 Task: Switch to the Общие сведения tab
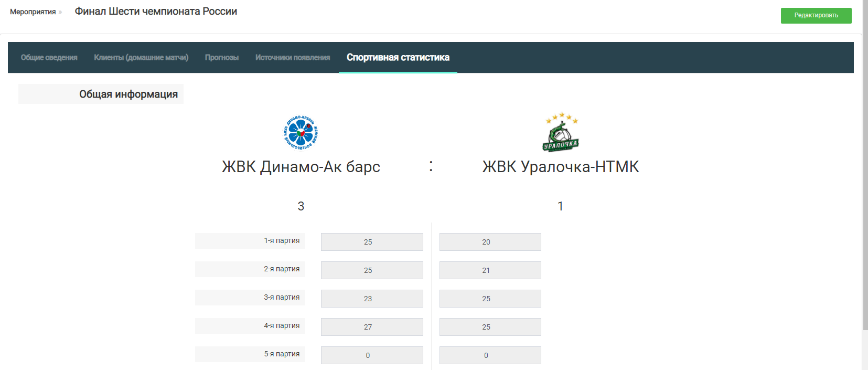(49, 57)
